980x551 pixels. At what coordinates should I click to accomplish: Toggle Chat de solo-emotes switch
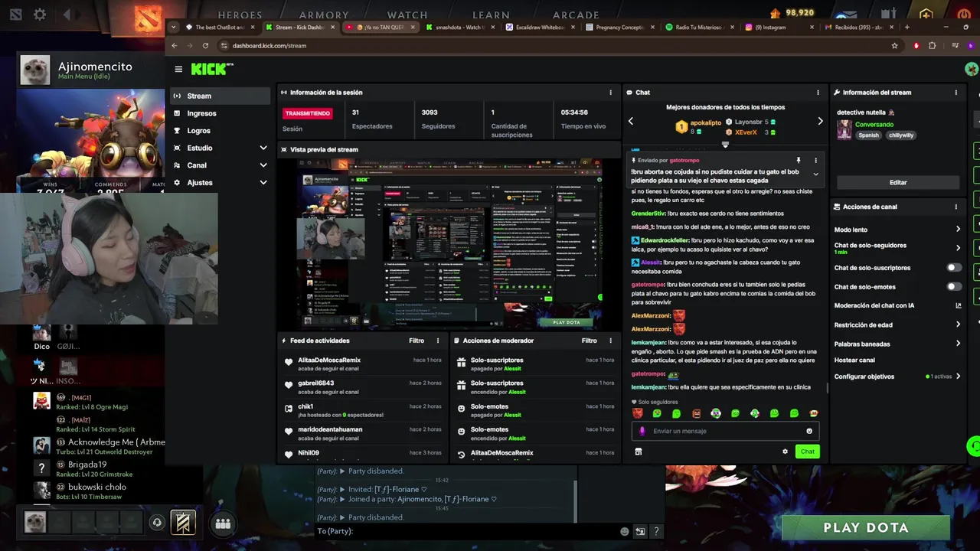pos(954,287)
